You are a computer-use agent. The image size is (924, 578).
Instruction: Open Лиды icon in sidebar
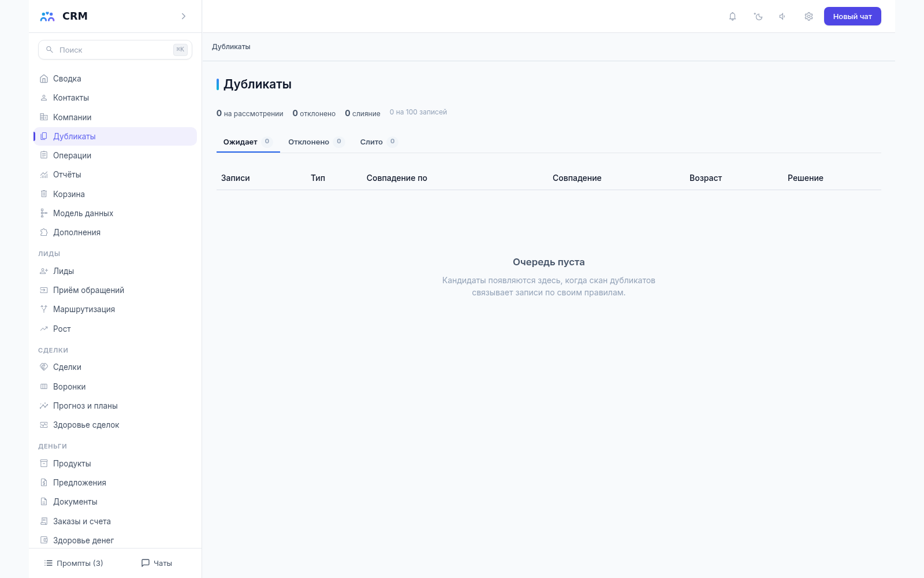click(x=44, y=271)
